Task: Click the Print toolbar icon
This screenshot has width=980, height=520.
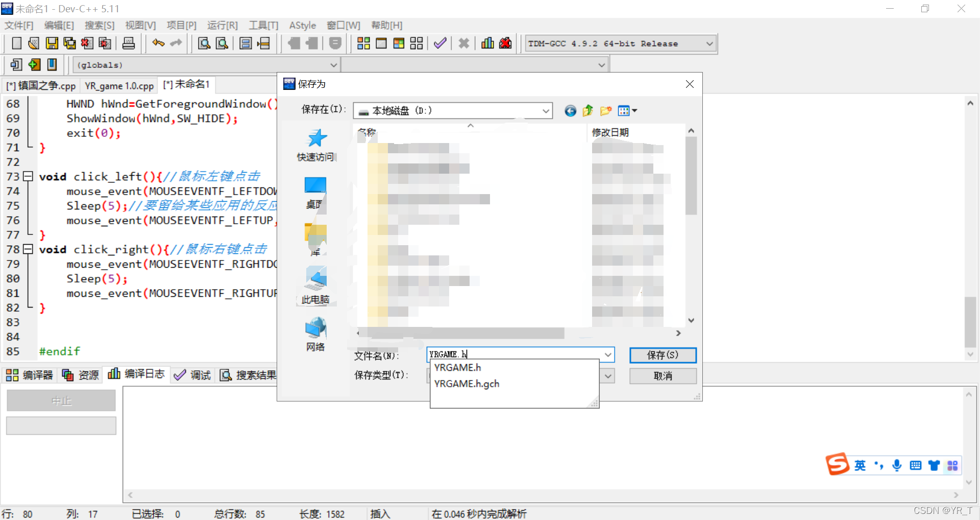Action: [x=129, y=43]
